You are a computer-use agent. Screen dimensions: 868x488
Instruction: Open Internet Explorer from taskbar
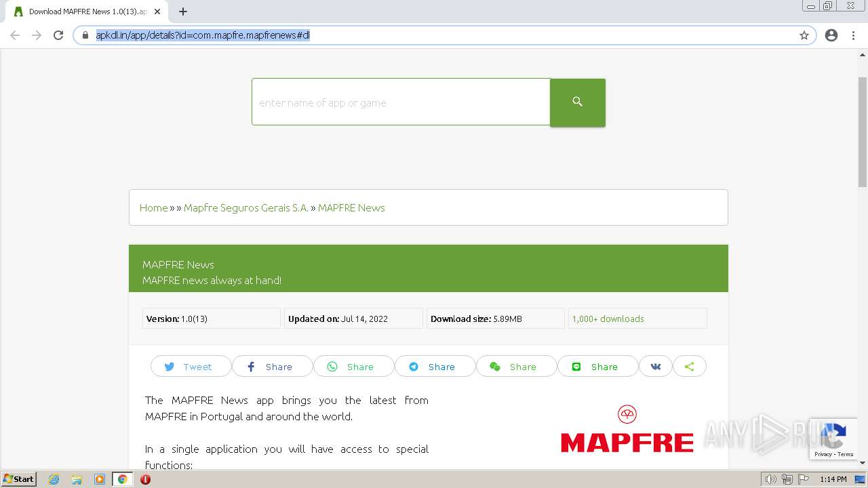tap(54, 479)
